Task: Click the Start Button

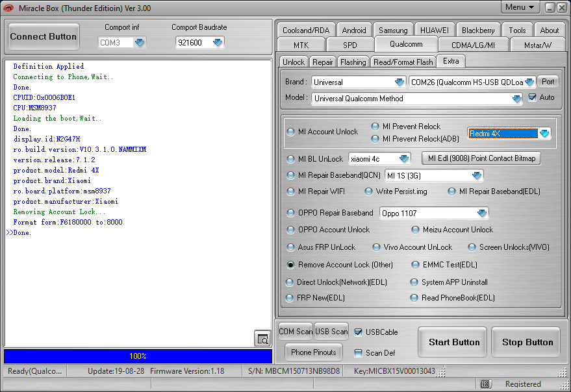Action: tap(453, 342)
